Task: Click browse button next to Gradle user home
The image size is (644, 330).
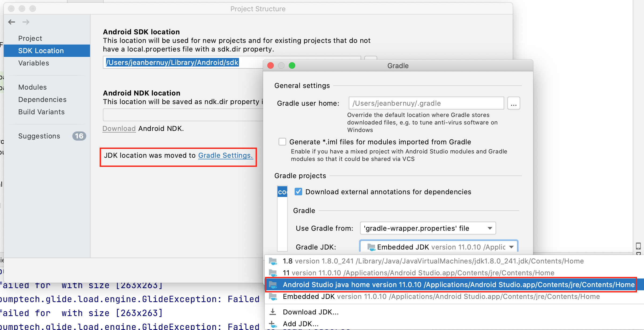Action: 514,103
